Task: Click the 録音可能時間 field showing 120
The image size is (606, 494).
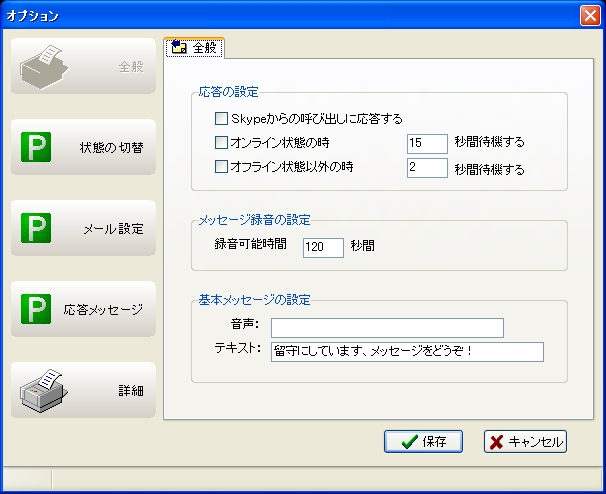Action: coord(323,248)
